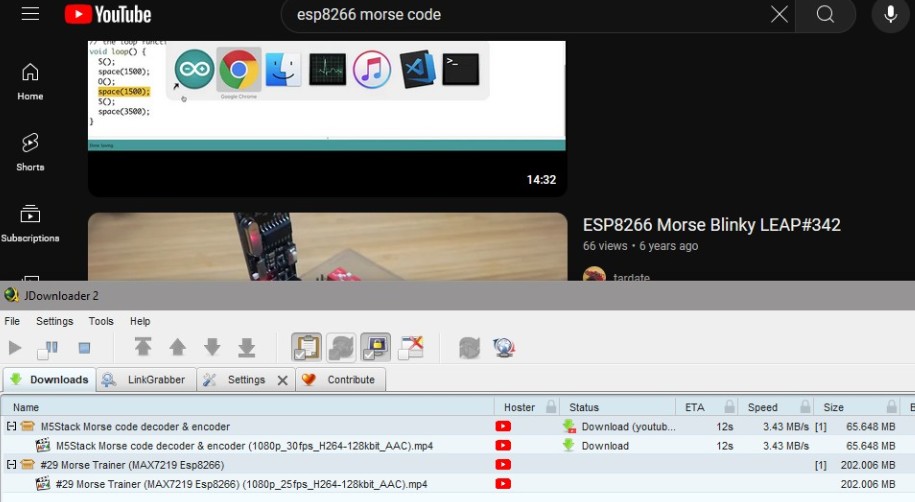The width and height of the screenshot is (915, 502).
Task: Open the JDownloader Settings menu
Action: click(x=54, y=321)
